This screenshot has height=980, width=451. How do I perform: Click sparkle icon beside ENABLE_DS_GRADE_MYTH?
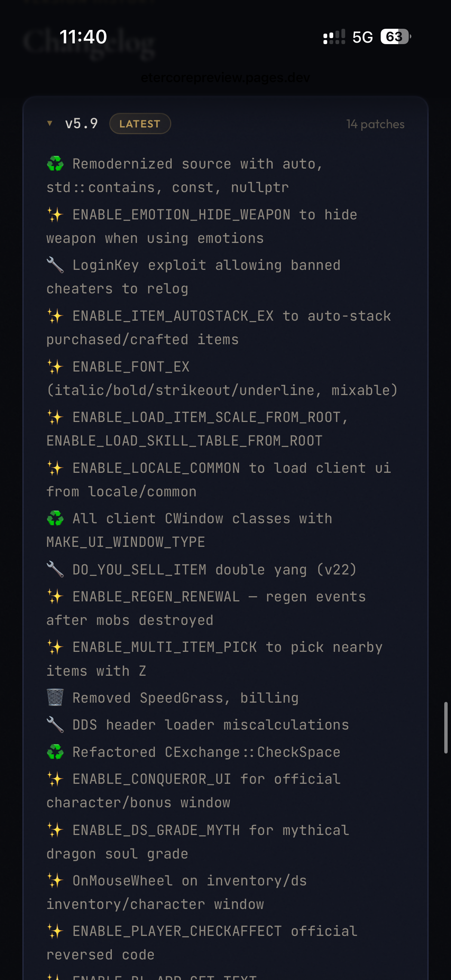55,830
